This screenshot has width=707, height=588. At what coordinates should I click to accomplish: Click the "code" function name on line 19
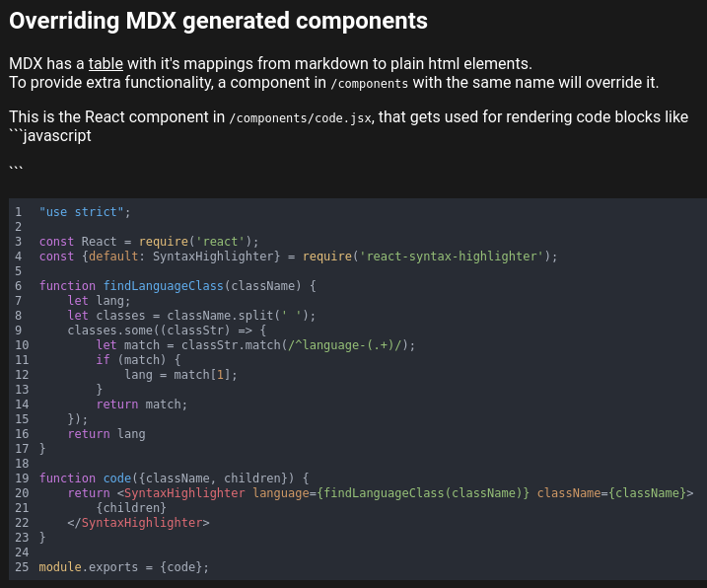point(117,478)
